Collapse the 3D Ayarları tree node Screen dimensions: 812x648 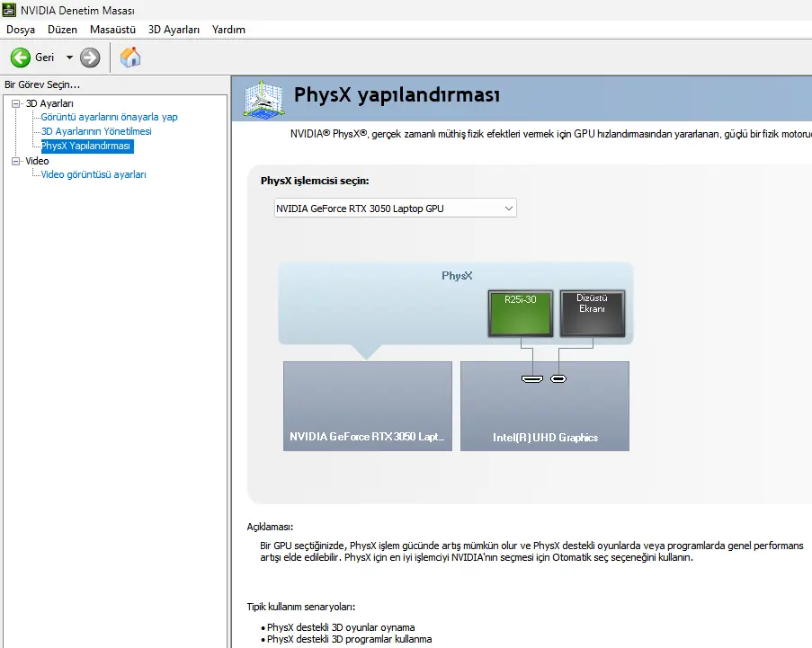point(16,103)
